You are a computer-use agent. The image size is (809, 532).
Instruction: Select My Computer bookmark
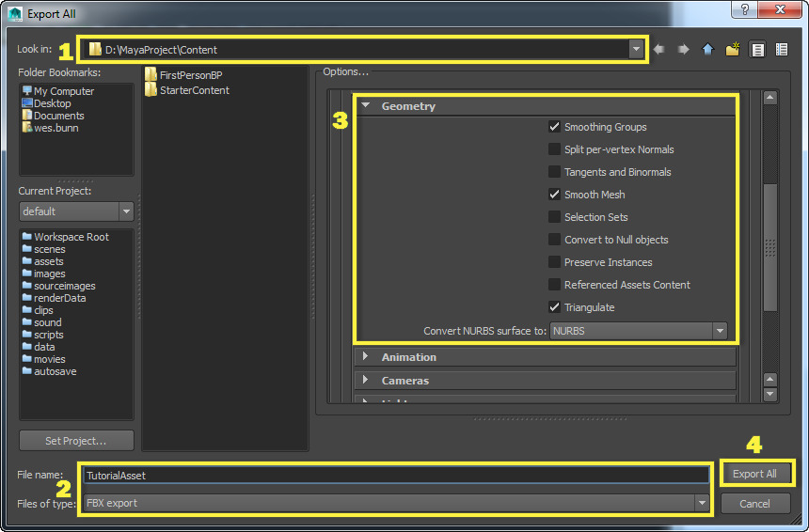tap(58, 91)
